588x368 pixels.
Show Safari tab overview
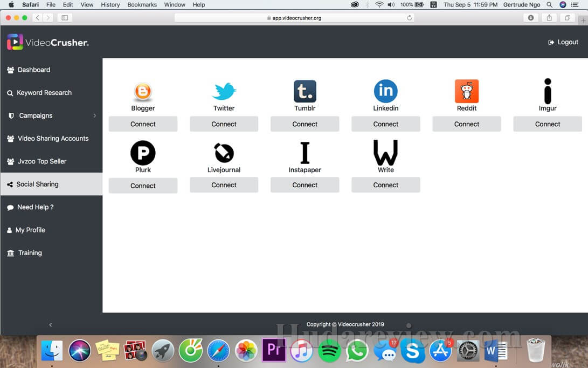[568, 18]
